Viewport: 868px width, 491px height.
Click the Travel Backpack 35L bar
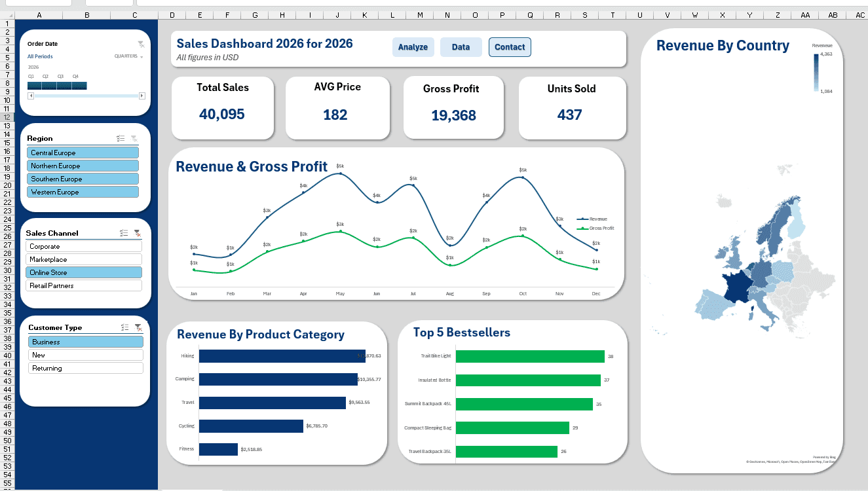[x=506, y=452]
